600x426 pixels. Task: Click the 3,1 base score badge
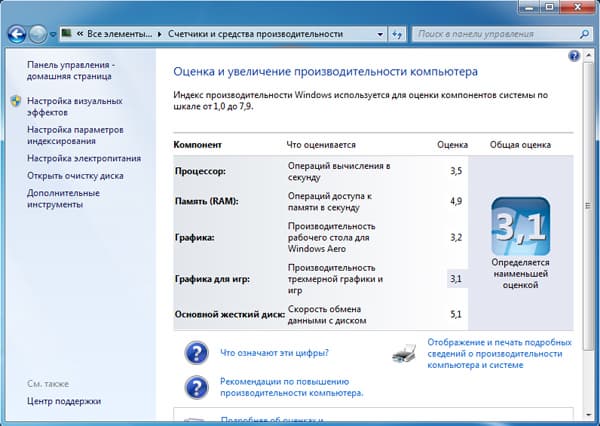click(520, 226)
